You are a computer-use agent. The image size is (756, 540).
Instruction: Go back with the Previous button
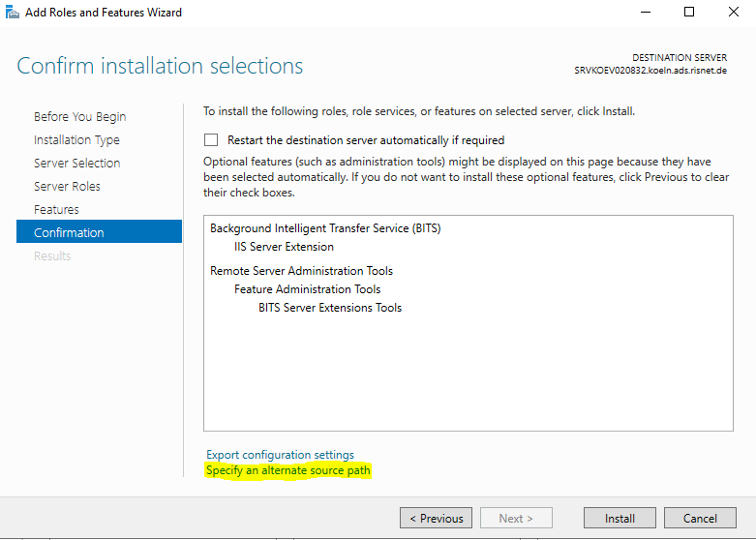click(x=436, y=519)
